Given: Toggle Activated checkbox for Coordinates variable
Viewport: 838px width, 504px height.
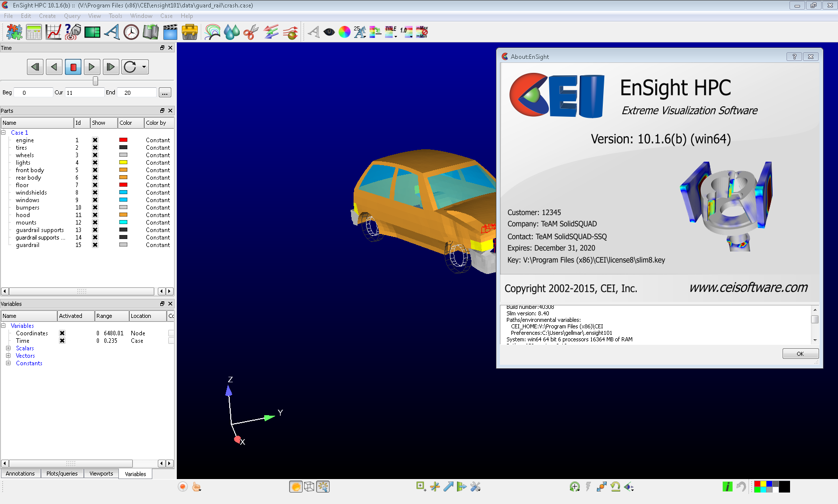Looking at the screenshot, I should (x=62, y=333).
